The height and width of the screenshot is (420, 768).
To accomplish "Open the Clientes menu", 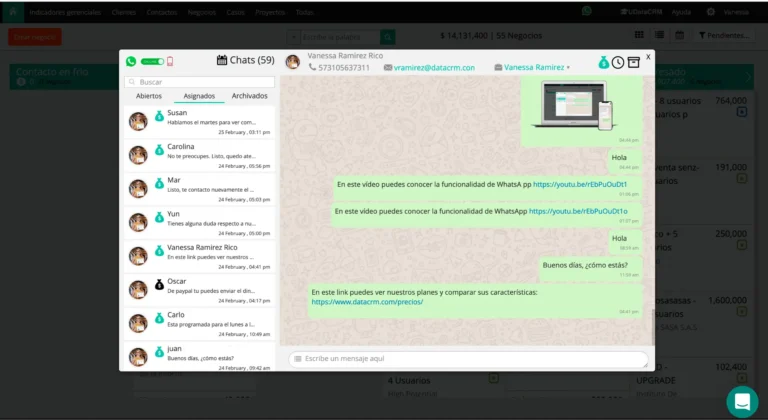I will pos(123,12).
